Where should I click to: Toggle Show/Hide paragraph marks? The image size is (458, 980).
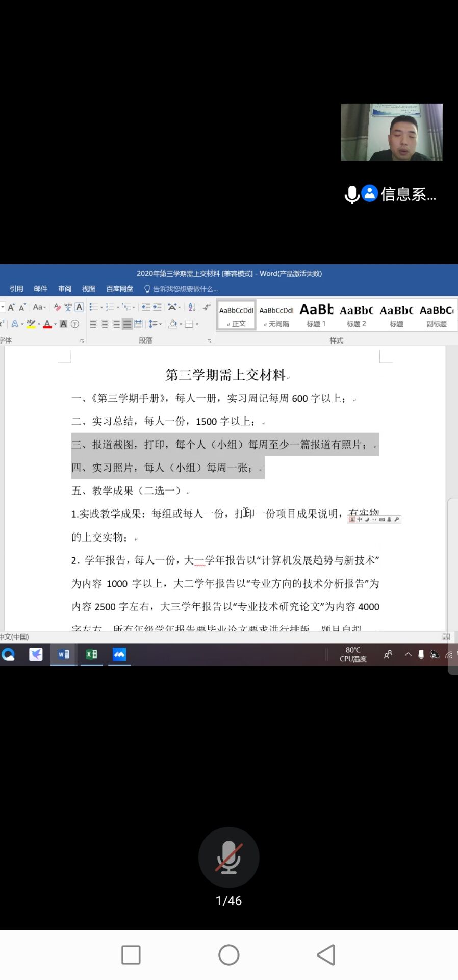point(206,307)
